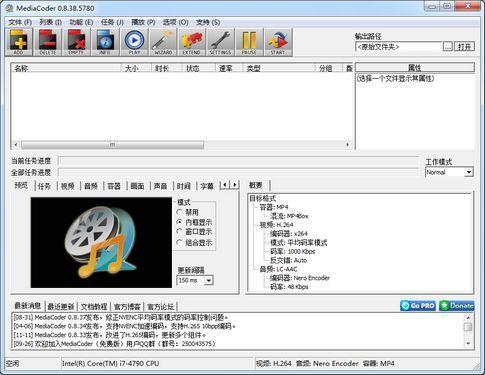The image size is (485, 375).
Task: Switch to the 音频 tab
Action: [91, 186]
